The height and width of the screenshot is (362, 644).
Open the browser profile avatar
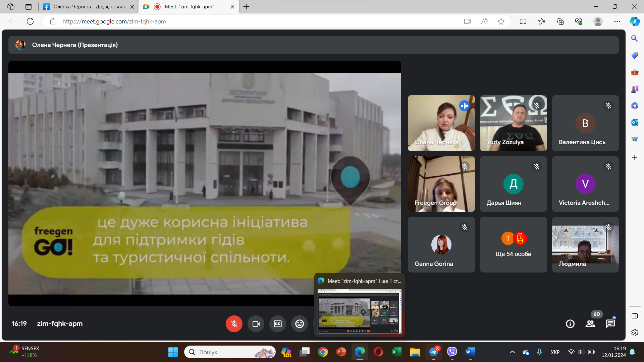[x=598, y=21]
